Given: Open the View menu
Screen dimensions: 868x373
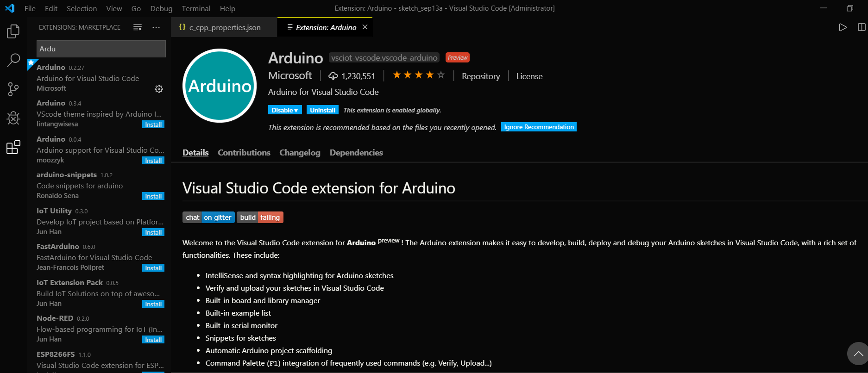Looking at the screenshot, I should coord(114,8).
